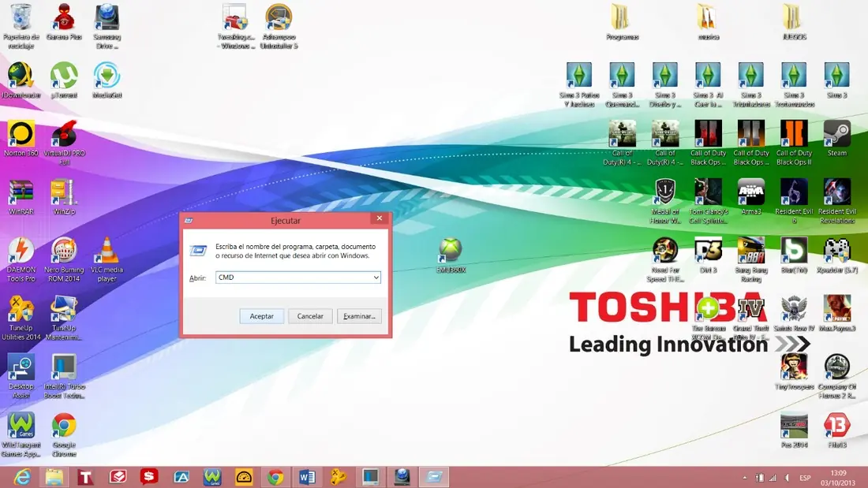
Task: Select the Desktop Assist icon
Action: [21, 376]
